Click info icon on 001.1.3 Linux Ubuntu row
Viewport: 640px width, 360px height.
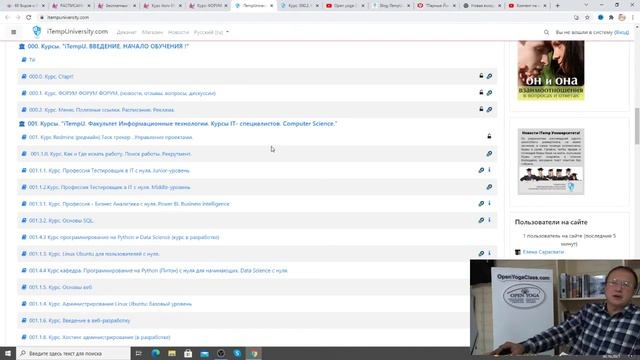[x=489, y=253]
